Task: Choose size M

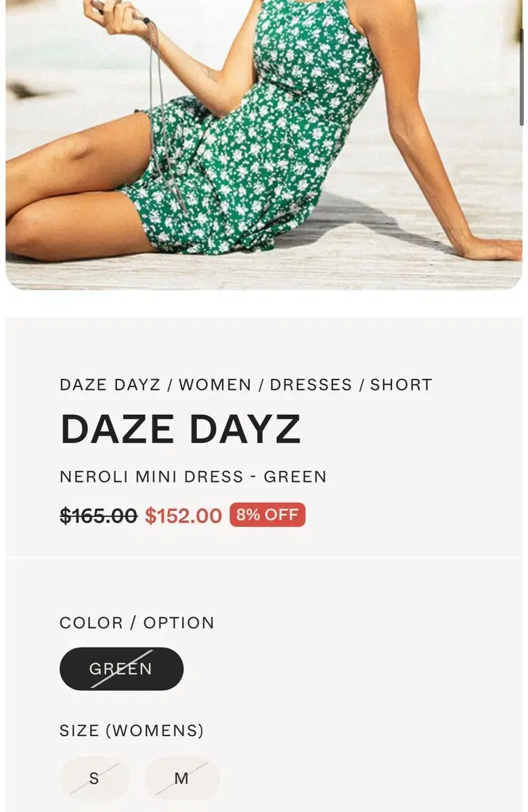Action: click(181, 778)
